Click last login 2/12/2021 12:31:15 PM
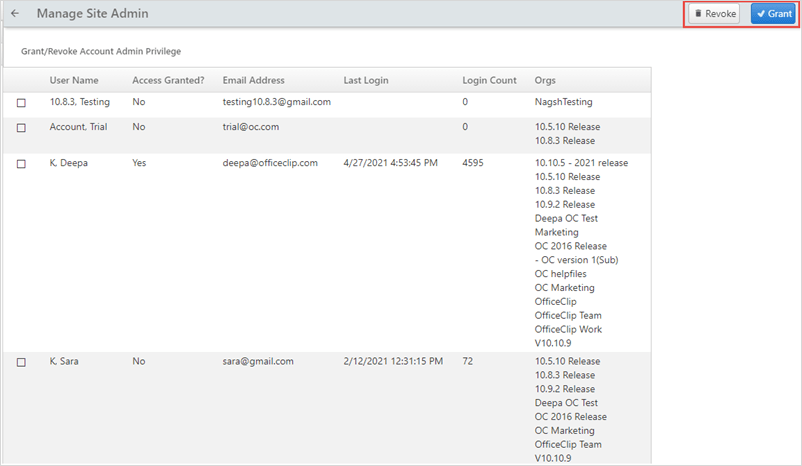Viewport: 802px width, 466px height. [x=393, y=361]
